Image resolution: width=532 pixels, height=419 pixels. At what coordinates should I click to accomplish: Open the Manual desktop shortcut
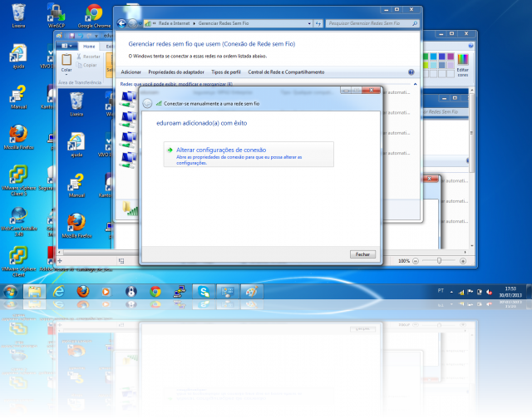(18, 97)
